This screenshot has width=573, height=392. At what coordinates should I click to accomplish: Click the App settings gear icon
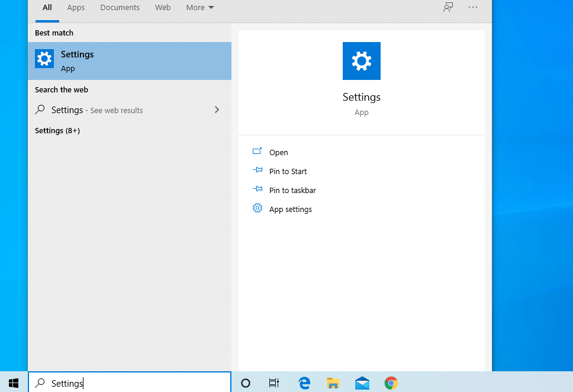pyautogui.click(x=257, y=208)
